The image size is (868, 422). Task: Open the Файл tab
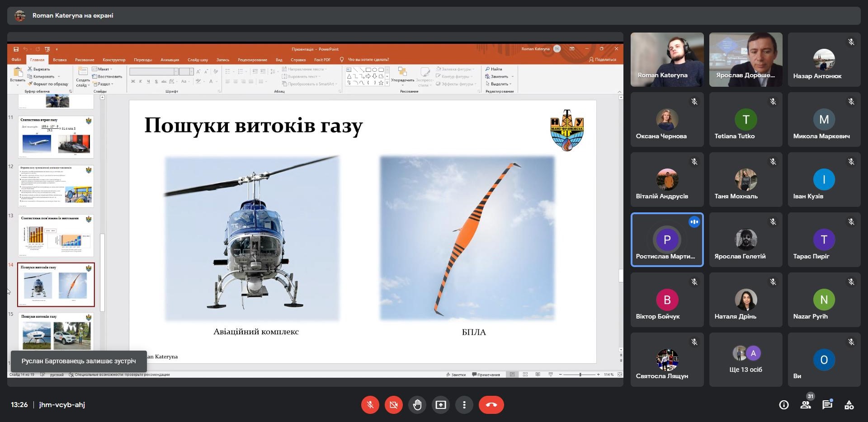(16, 60)
